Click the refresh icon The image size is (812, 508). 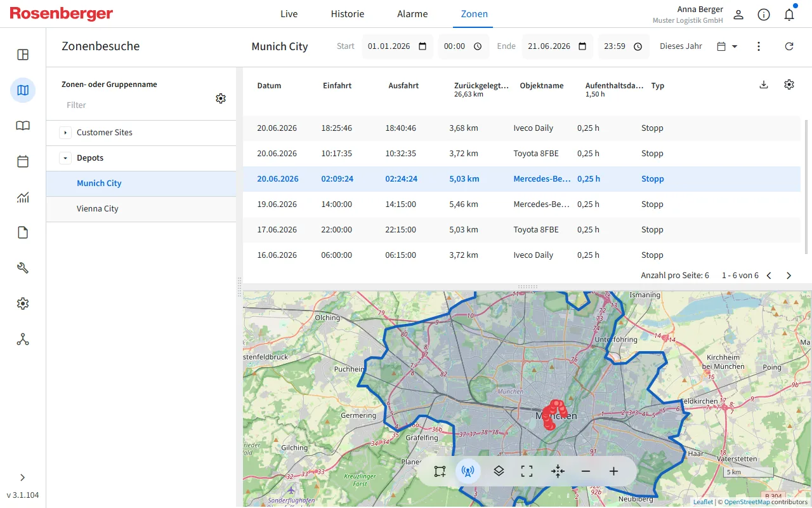pyautogui.click(x=789, y=46)
